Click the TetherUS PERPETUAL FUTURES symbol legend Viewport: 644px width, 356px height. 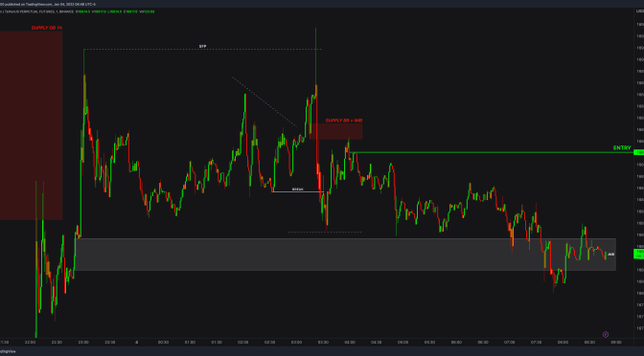(37, 11)
